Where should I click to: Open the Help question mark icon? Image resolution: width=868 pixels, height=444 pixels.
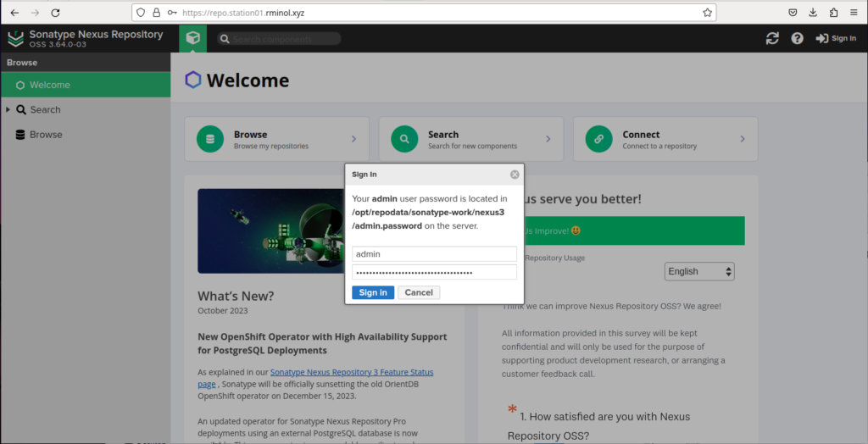pos(797,38)
